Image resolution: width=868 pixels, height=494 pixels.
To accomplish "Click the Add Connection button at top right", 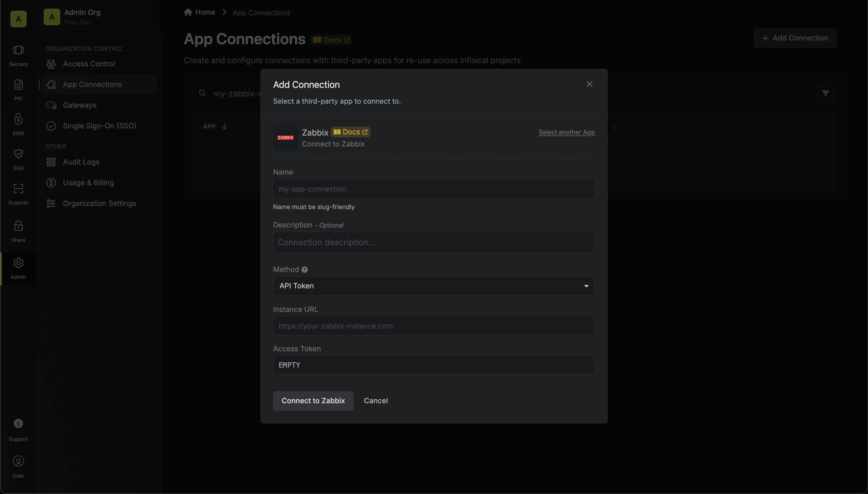I will point(795,38).
